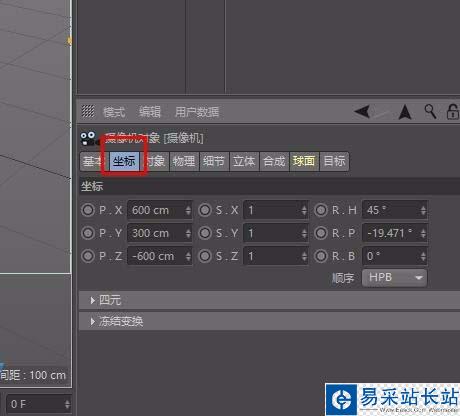460x416 pixels.
Task: Open the 编辑 menu
Action: coord(150,112)
